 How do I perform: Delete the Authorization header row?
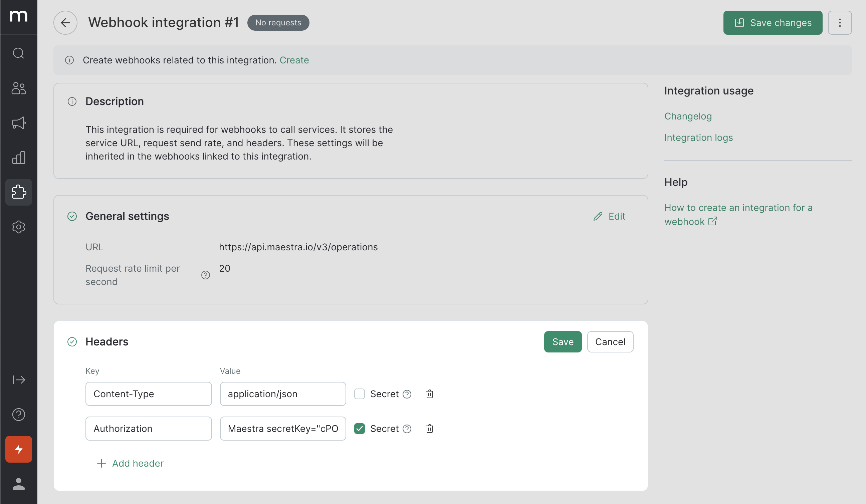[430, 429]
